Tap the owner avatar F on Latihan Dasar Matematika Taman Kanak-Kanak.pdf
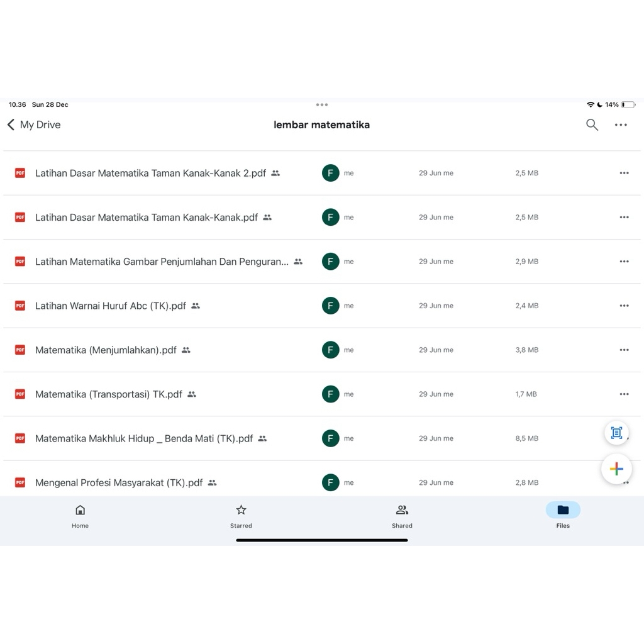The image size is (644, 644). pyautogui.click(x=330, y=217)
